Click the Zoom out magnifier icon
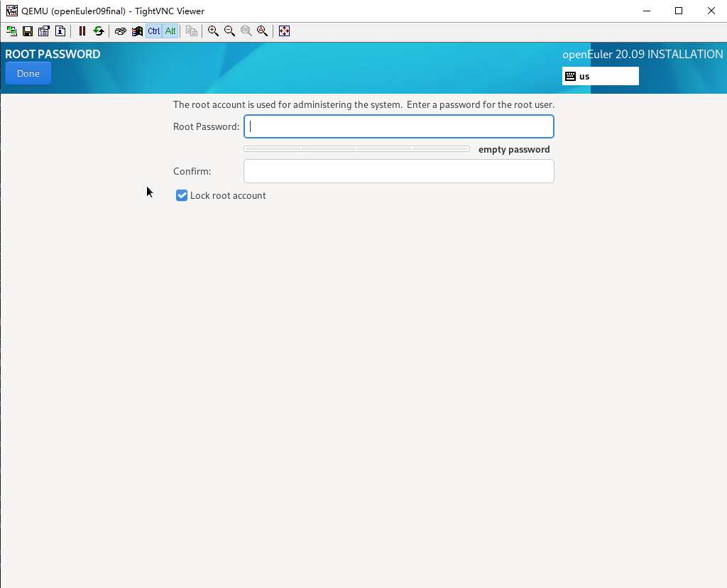727x588 pixels. pyautogui.click(x=229, y=31)
